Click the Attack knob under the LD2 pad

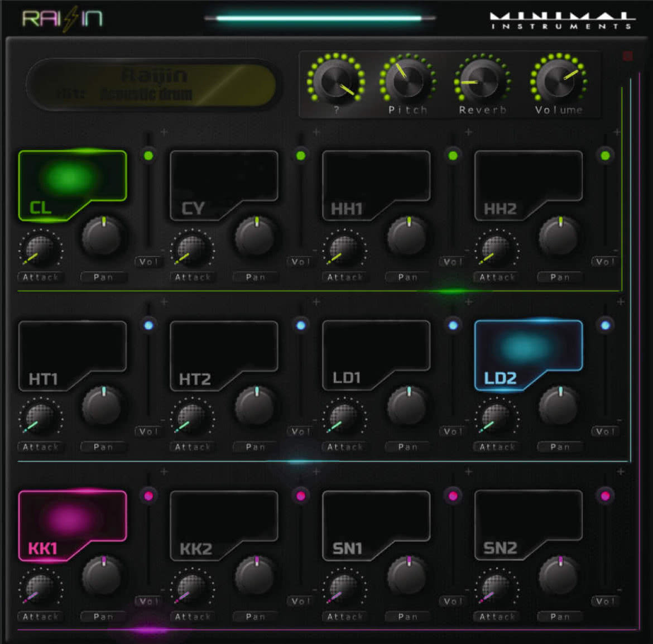496,417
